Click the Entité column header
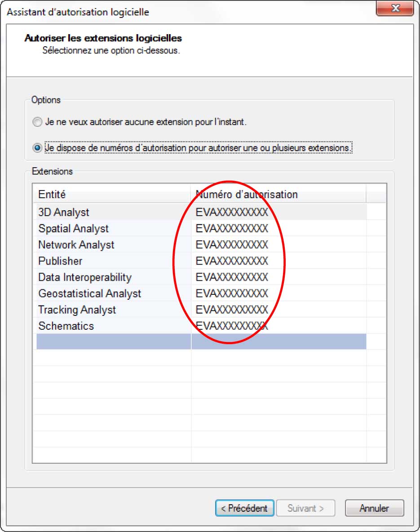This screenshot has height=532, width=420. (112, 195)
